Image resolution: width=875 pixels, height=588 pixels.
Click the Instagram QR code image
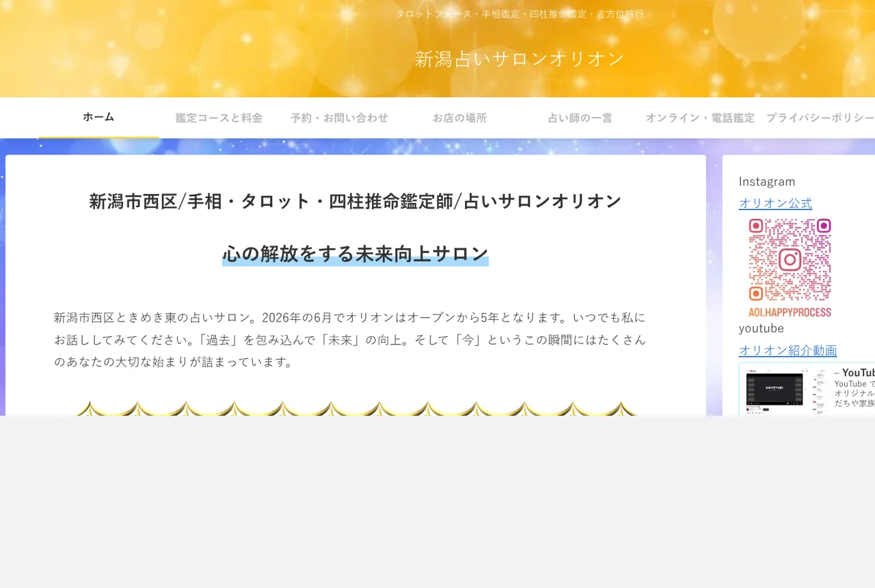[x=790, y=267]
